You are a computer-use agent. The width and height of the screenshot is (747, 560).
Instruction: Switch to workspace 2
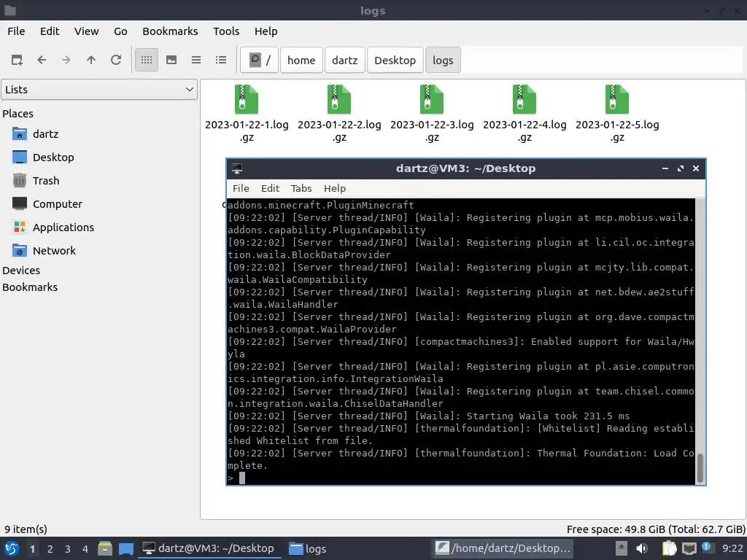pos(50,549)
